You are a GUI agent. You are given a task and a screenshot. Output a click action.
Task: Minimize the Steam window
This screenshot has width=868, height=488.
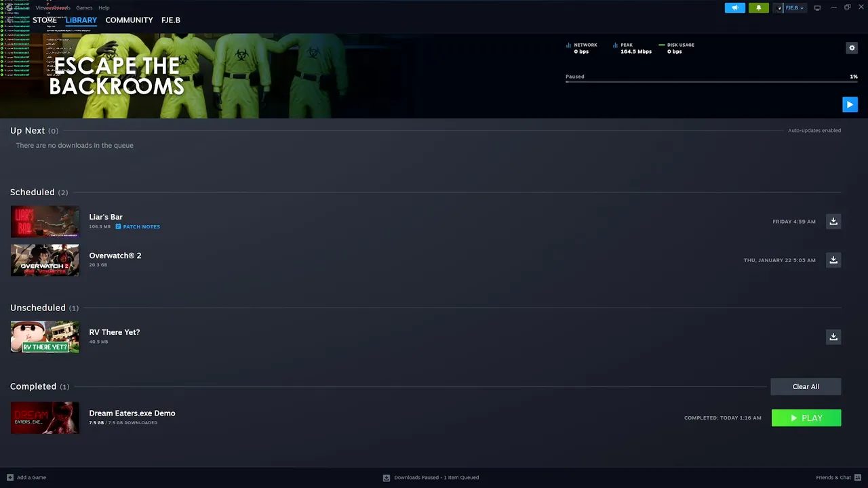coord(833,7)
